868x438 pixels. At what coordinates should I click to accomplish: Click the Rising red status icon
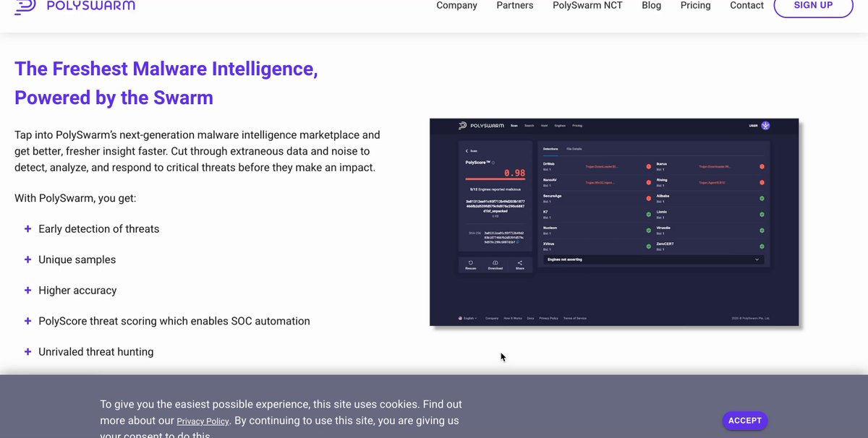coord(762,182)
